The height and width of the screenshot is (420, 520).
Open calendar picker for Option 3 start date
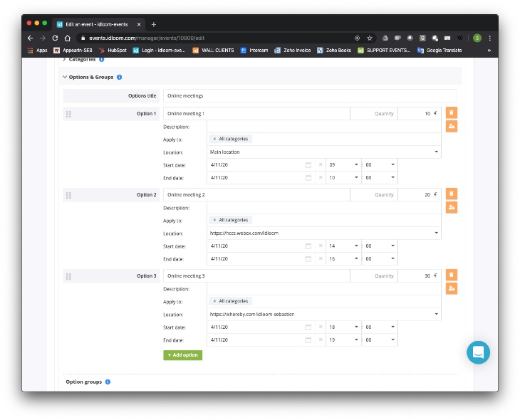[x=308, y=327]
